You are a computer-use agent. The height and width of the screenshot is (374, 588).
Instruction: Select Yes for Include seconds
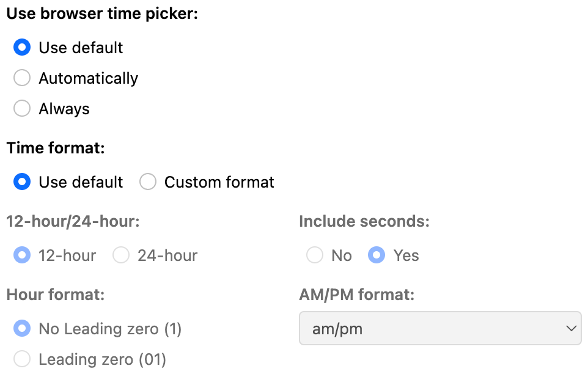click(x=377, y=255)
